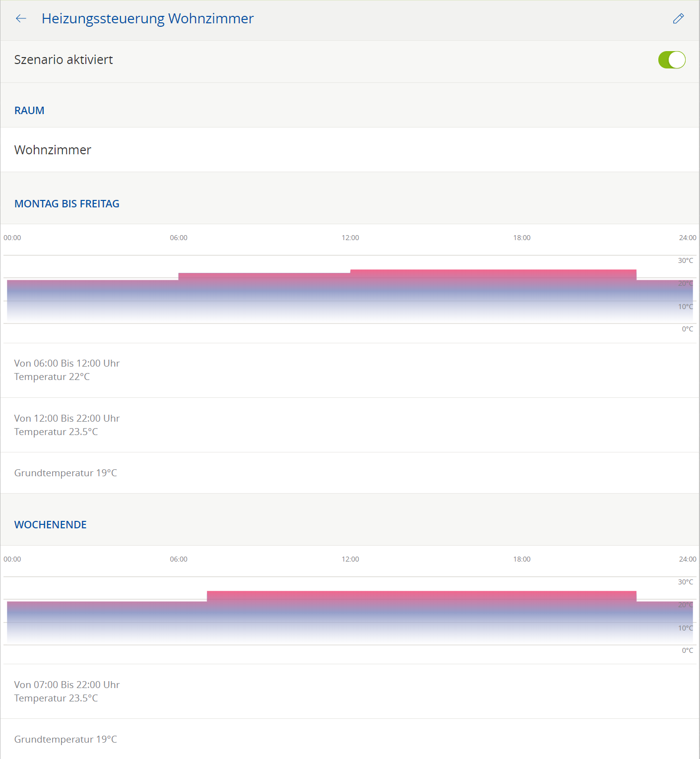
Task: Click the RAUM section header
Action: click(x=29, y=111)
